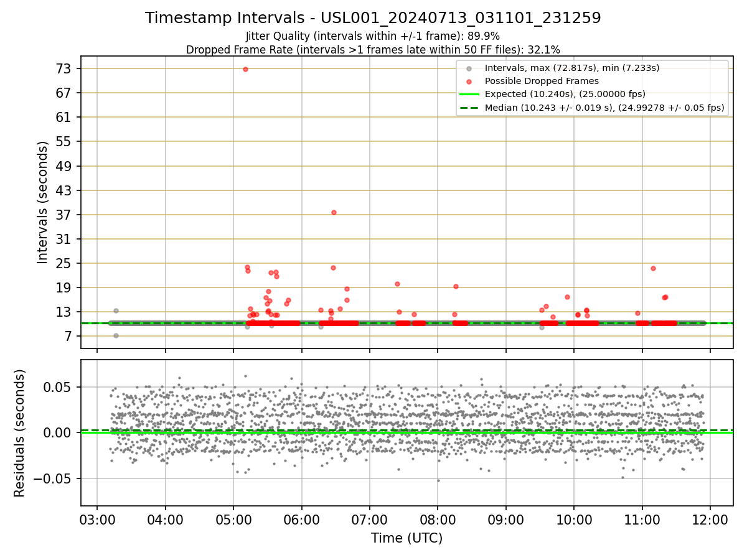Click the '13' y-axis tick label
This screenshot has height=560, width=747.
click(65, 312)
